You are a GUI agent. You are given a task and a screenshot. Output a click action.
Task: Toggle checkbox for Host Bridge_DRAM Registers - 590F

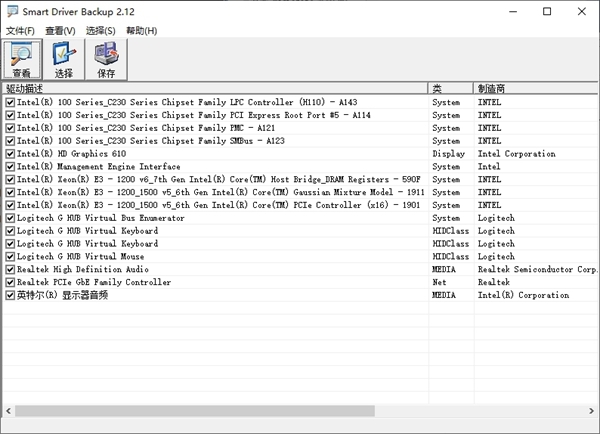[10, 179]
